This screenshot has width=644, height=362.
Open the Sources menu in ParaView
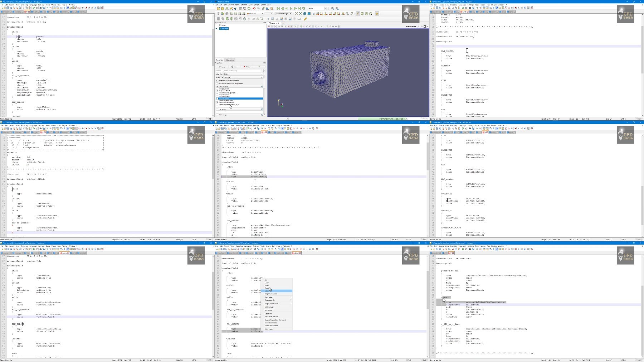pyautogui.click(x=231, y=5)
